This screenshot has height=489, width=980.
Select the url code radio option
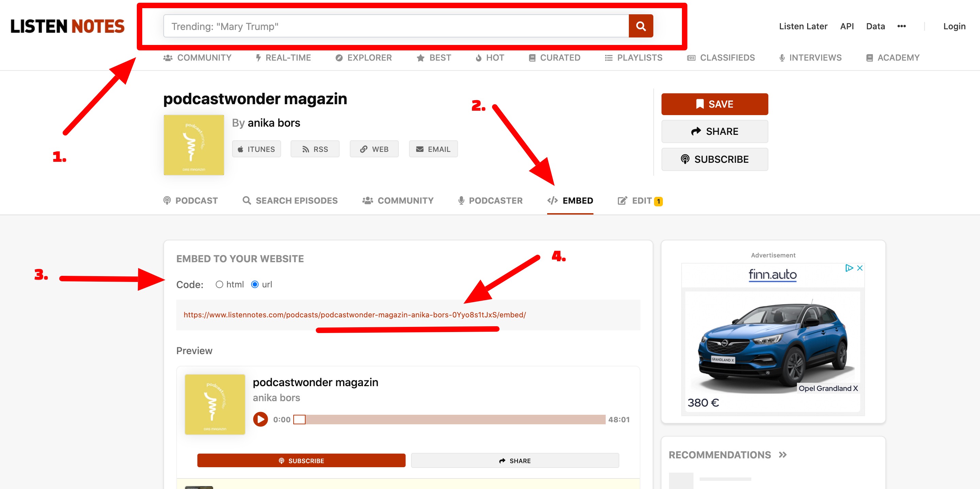pos(255,284)
